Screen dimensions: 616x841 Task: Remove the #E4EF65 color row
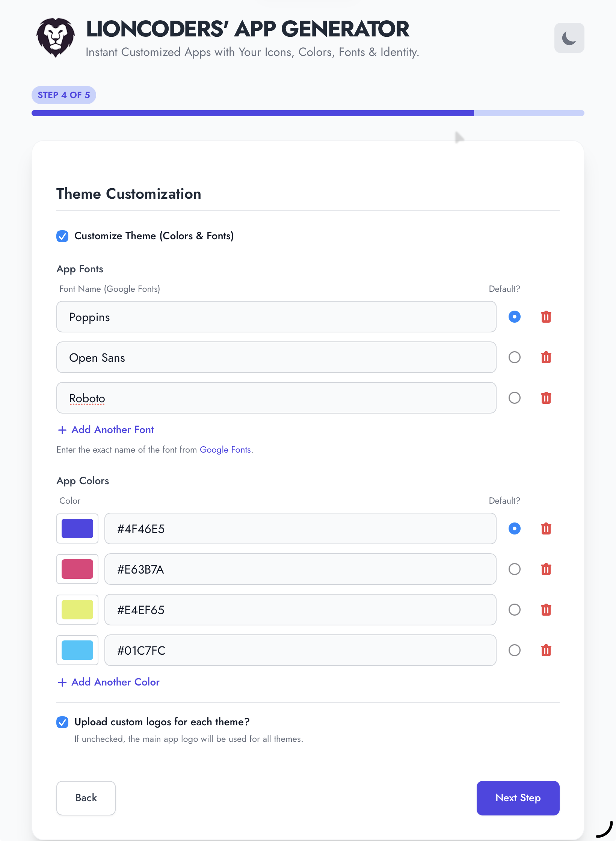pyautogui.click(x=546, y=610)
